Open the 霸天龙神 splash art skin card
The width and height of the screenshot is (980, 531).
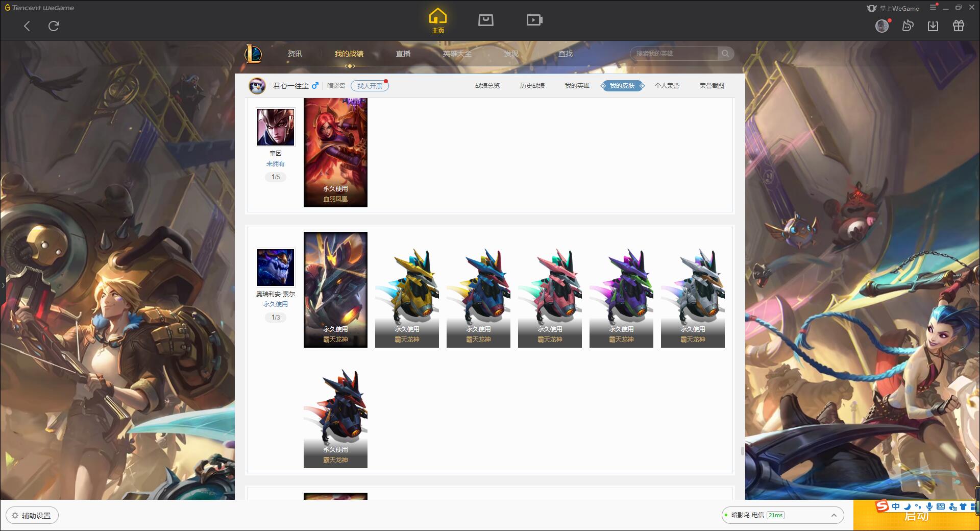(335, 289)
